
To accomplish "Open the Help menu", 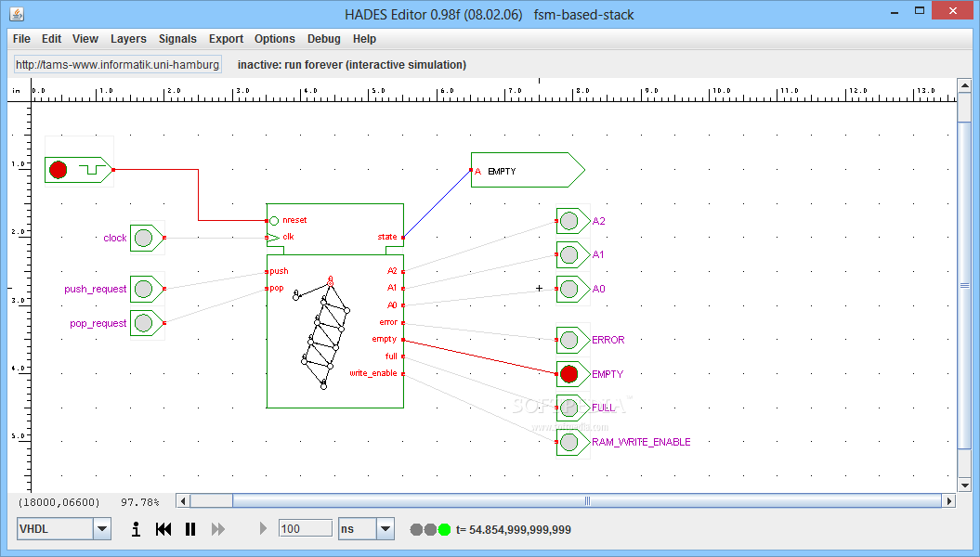I will (x=364, y=39).
